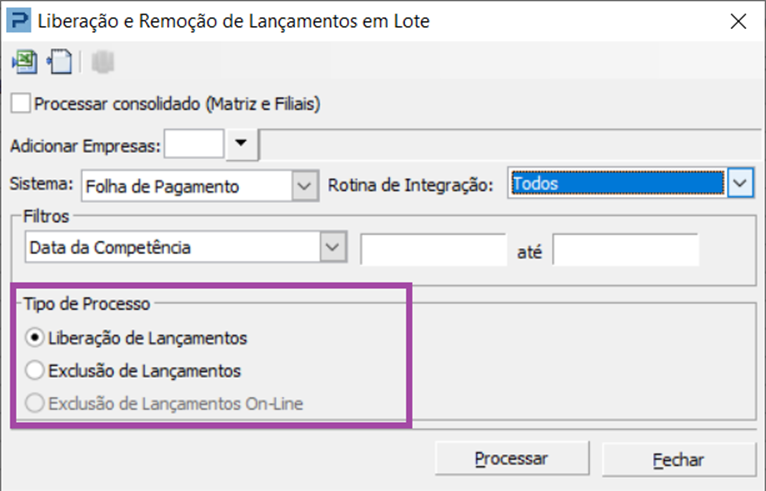This screenshot has width=766, height=491.
Task: Click the Excel export toolbar icon
Action: [25, 62]
